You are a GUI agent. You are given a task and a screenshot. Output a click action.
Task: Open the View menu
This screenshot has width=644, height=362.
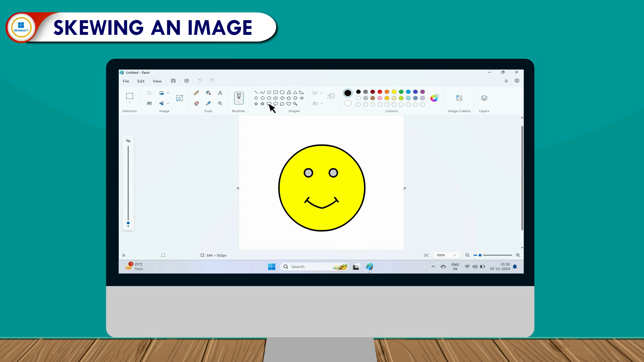coord(157,81)
